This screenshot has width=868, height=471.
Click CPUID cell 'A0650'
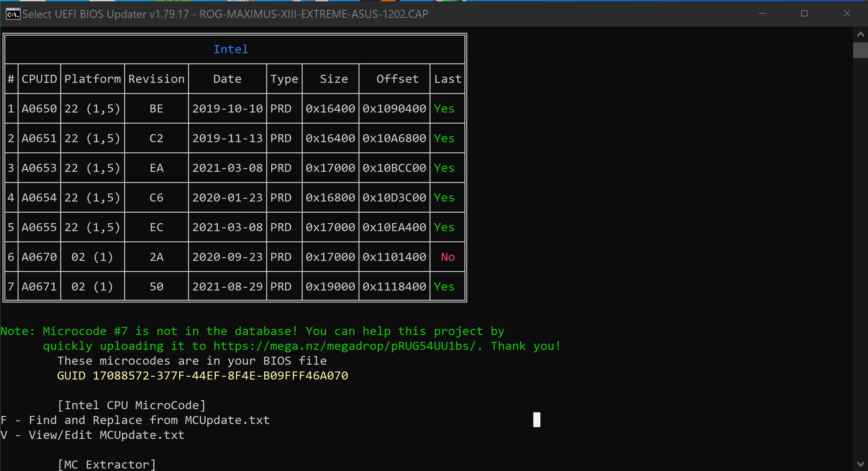pyautogui.click(x=40, y=108)
